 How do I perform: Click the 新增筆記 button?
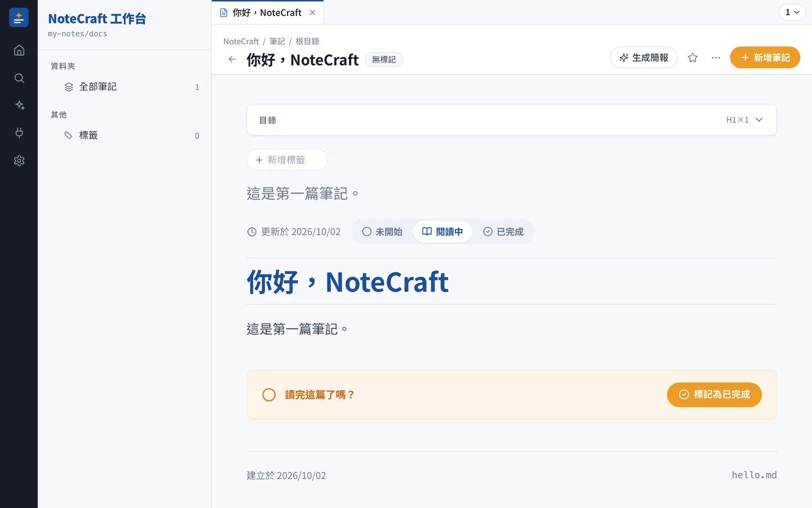765,58
